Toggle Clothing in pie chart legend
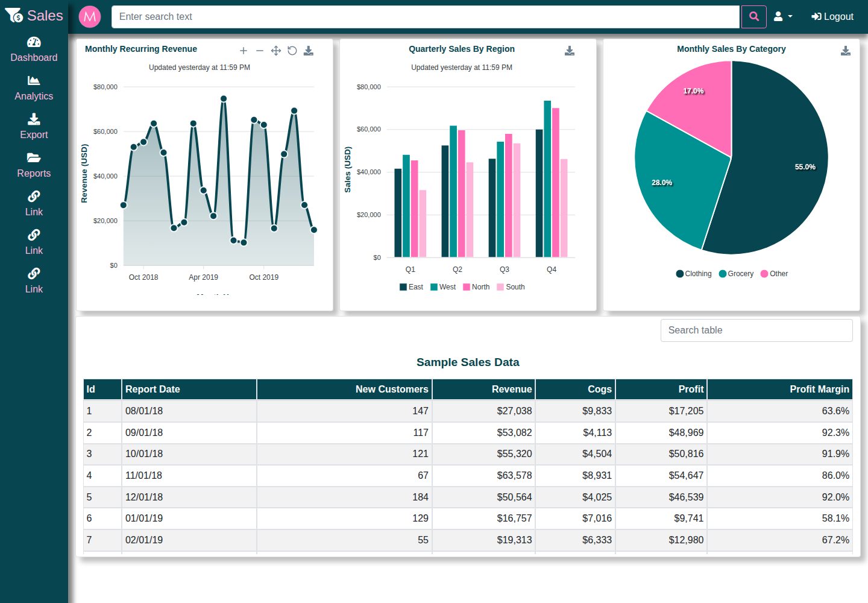Image resolution: width=868 pixels, height=603 pixels. pyautogui.click(x=694, y=274)
